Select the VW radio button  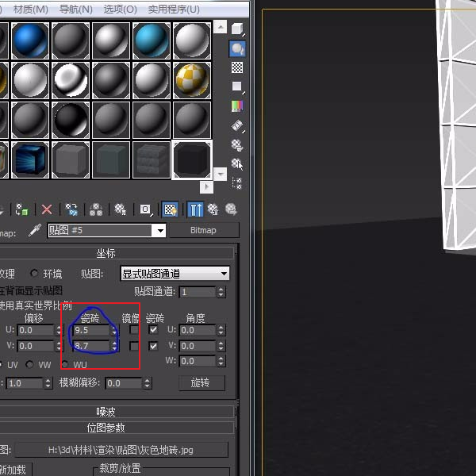(30, 364)
